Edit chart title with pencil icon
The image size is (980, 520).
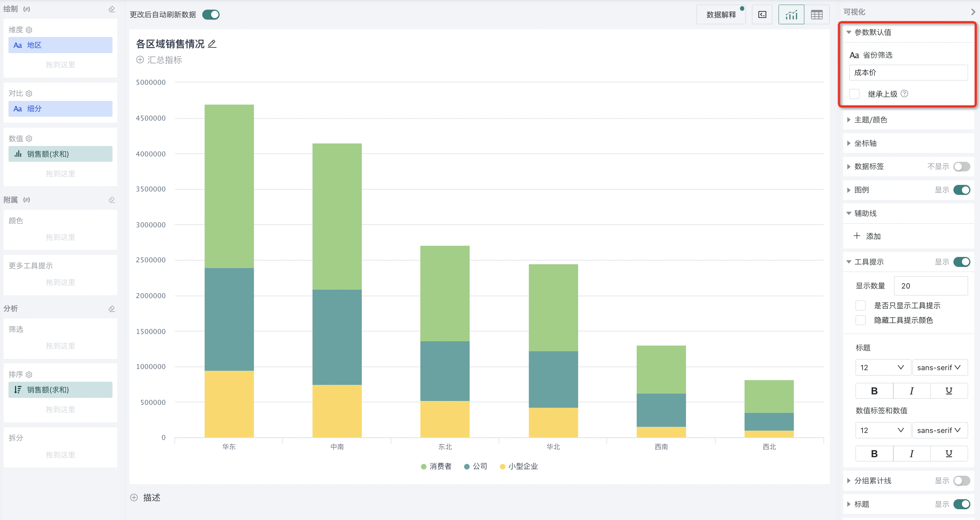point(212,44)
